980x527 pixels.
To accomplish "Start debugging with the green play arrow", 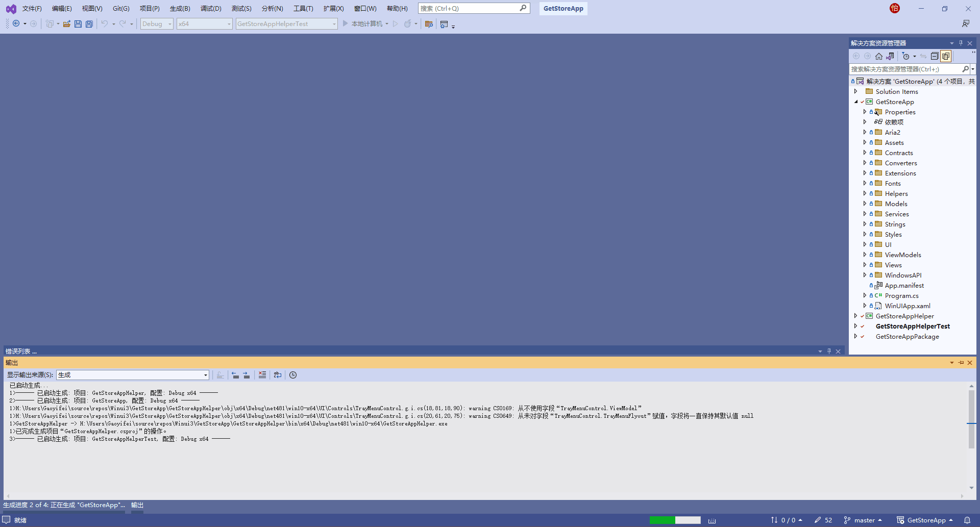I will (x=345, y=23).
